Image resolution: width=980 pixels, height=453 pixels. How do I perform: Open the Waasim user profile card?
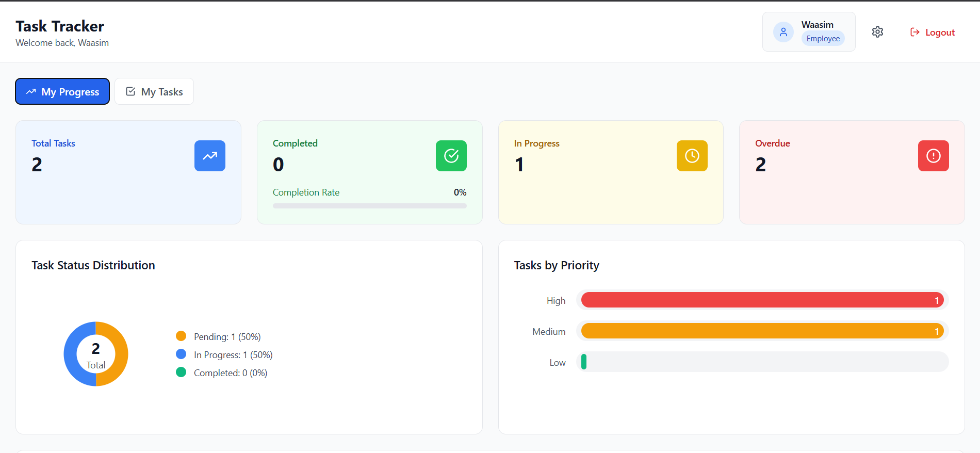click(809, 32)
